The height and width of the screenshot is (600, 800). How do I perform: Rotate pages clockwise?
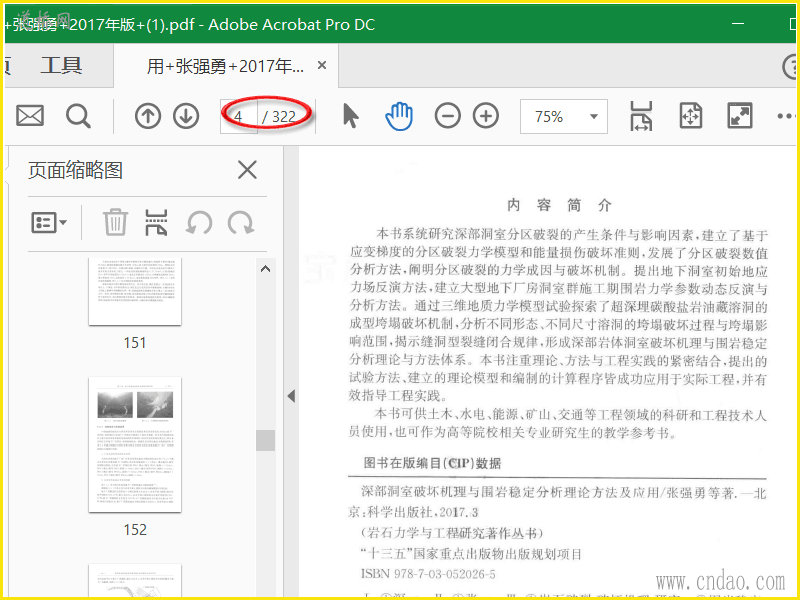[x=241, y=223]
